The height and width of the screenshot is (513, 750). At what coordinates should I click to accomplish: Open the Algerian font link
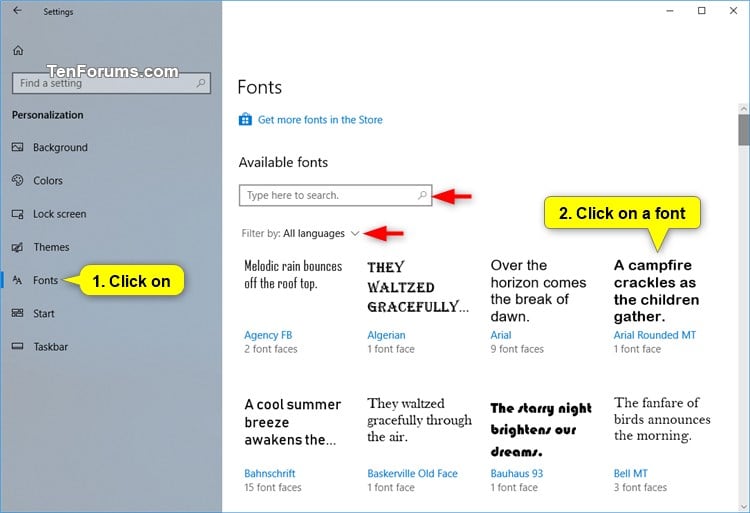pyautogui.click(x=386, y=335)
